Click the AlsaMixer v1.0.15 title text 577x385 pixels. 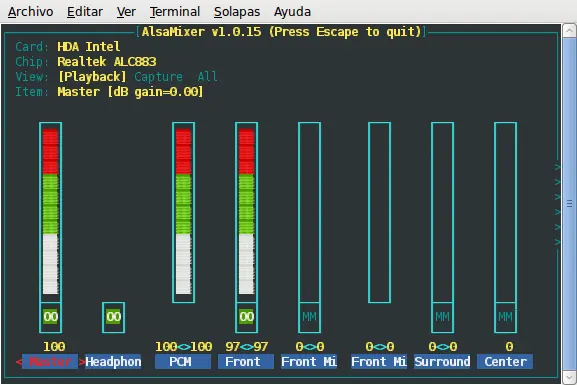pyautogui.click(x=282, y=32)
